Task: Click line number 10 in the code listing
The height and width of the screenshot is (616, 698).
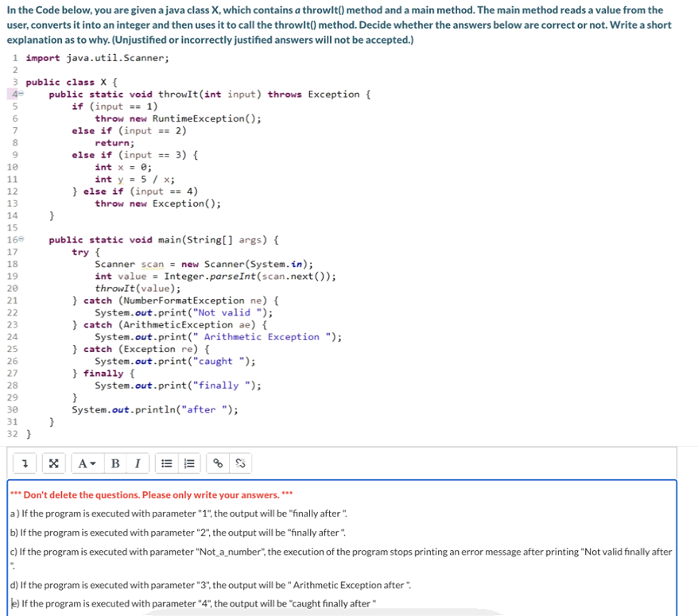Action: pos(13,166)
